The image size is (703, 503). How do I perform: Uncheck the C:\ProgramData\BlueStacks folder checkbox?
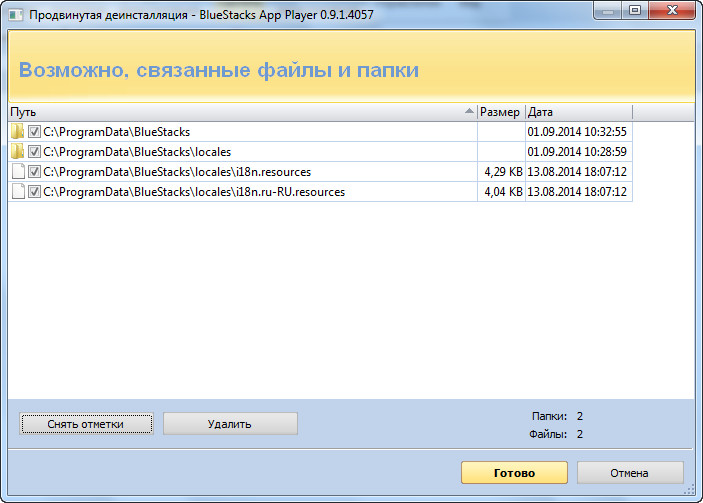tap(34, 132)
